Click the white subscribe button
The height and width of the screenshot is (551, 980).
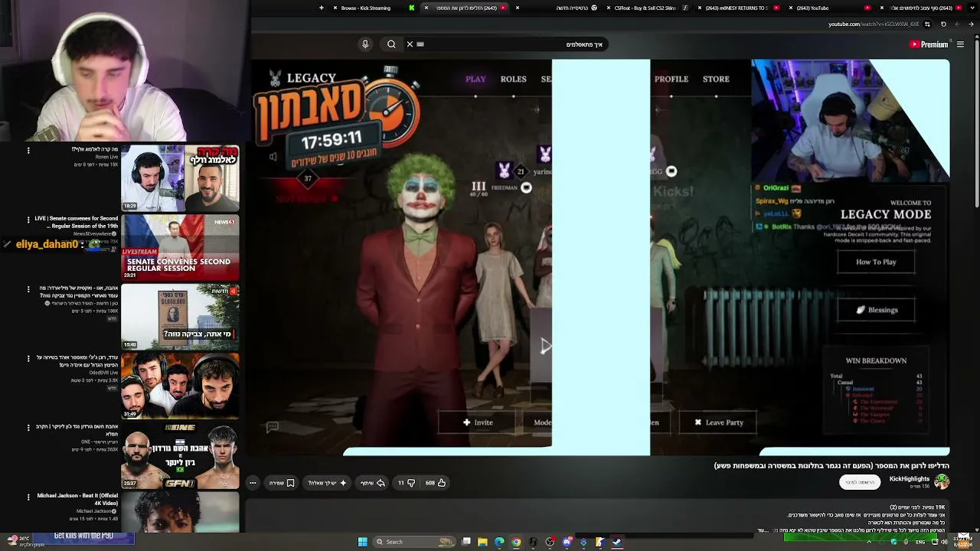click(x=859, y=481)
